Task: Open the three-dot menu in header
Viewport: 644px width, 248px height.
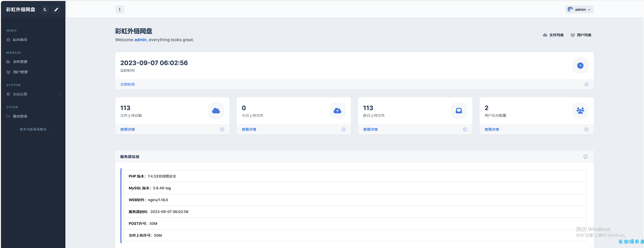Action: 120,10
